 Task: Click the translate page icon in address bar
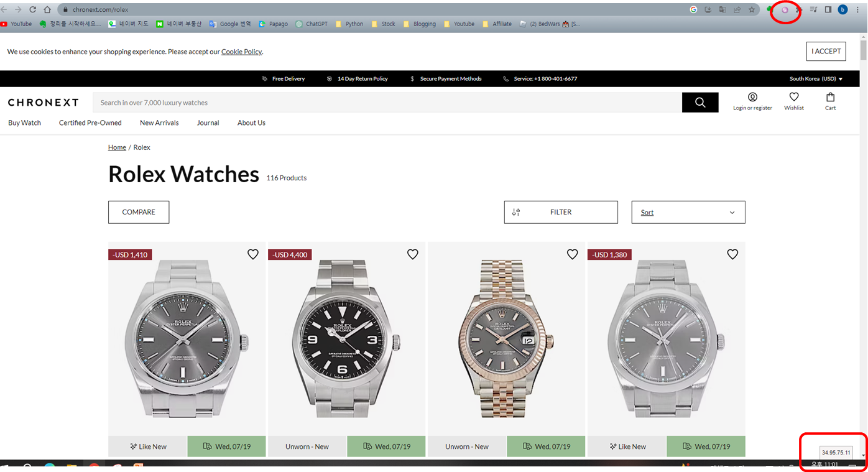[723, 10]
